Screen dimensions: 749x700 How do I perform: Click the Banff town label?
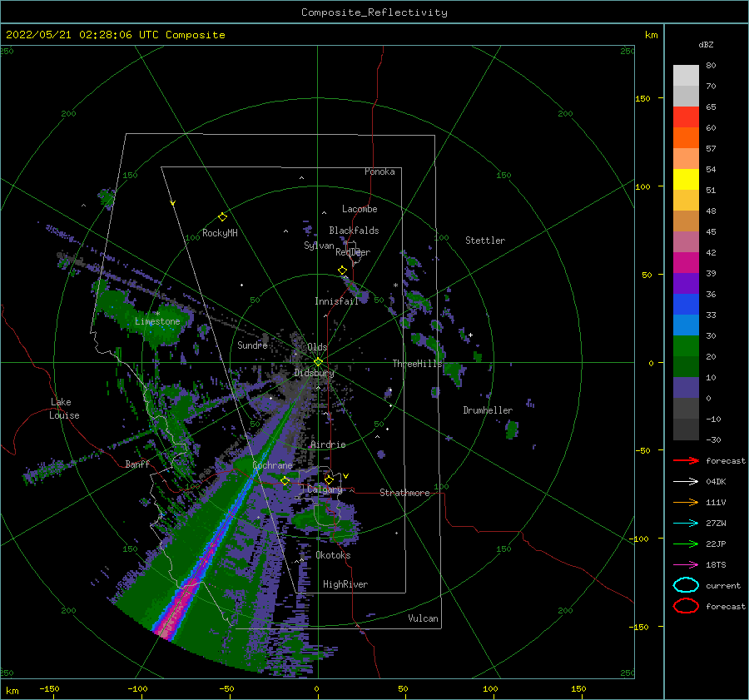(x=137, y=464)
